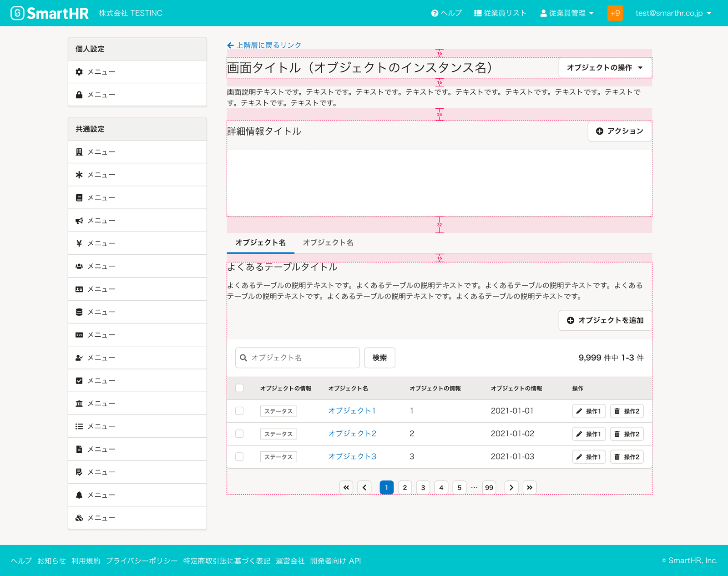Check the checkbox for オブジェクト3 row
728x576 pixels.
[239, 457]
